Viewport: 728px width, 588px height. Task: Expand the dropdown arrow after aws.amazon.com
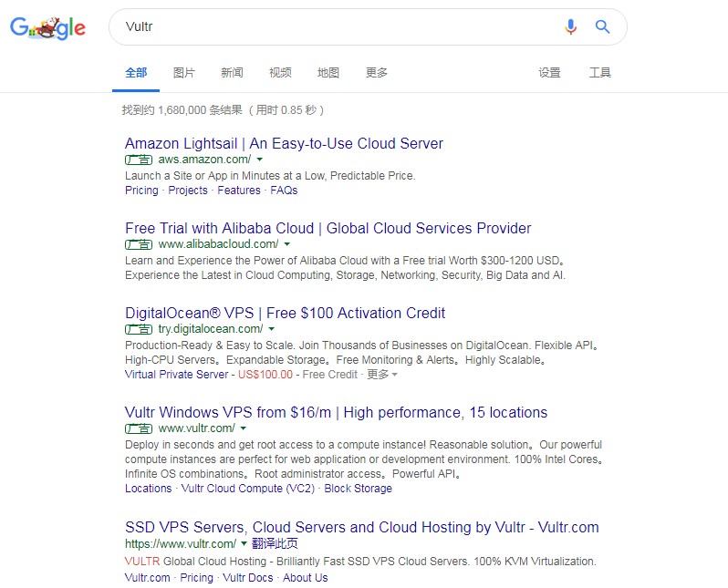point(260,160)
